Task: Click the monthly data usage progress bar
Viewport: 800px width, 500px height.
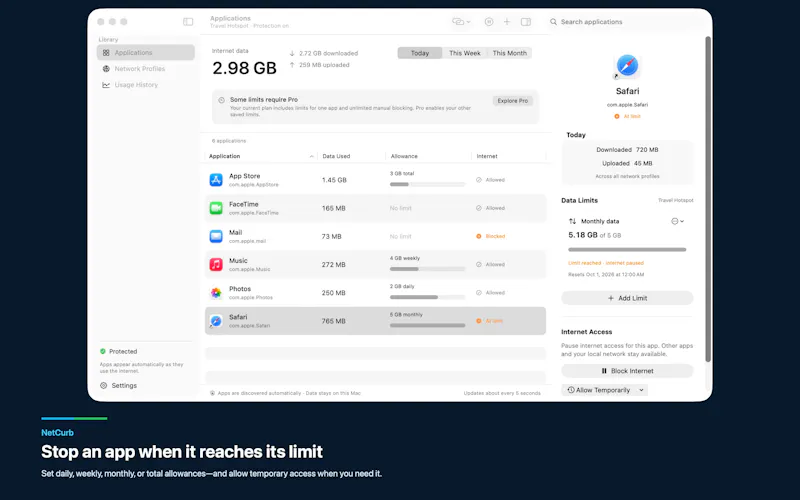Action: coord(627,249)
